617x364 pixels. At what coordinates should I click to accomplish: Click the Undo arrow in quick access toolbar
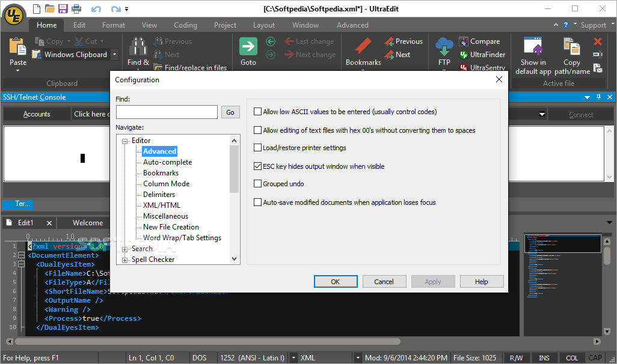(96, 9)
